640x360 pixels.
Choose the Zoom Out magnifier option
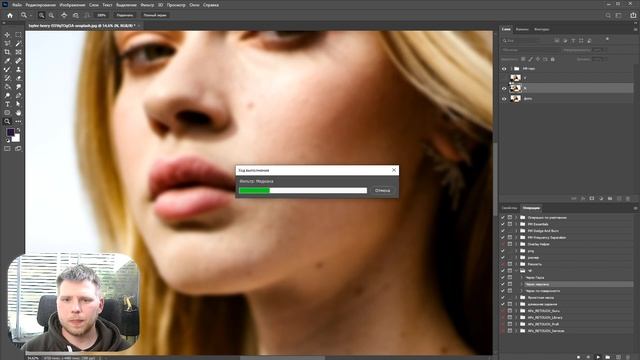point(51,15)
